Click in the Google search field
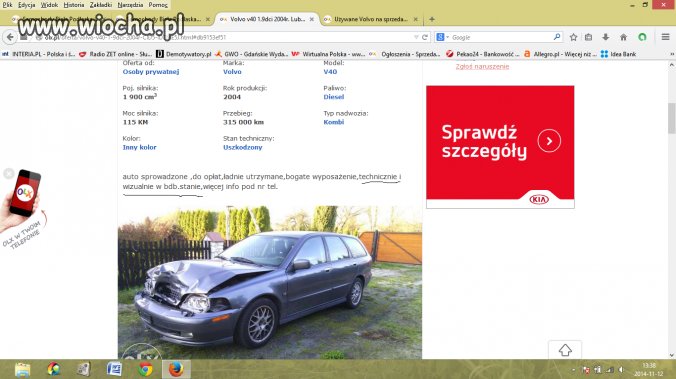676x379 pixels. tap(500, 38)
